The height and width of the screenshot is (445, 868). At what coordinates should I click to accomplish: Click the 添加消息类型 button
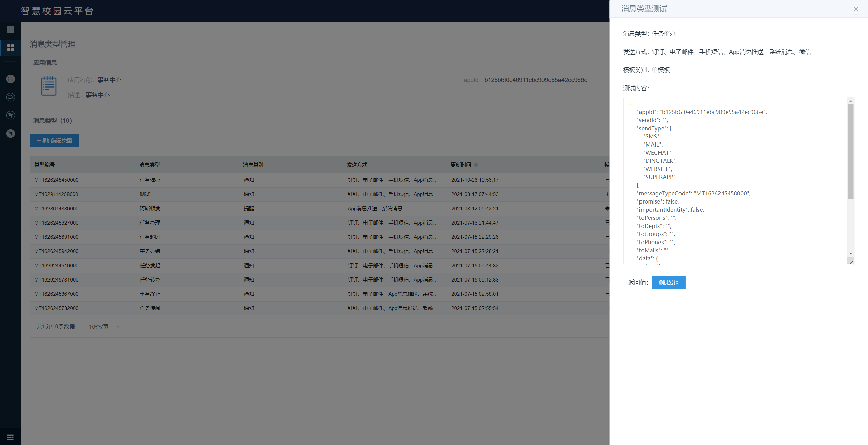54,140
